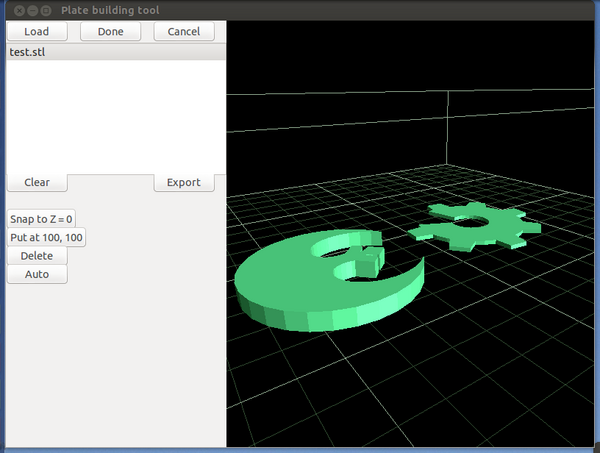Click the Load button
600x453 pixels.
[x=36, y=31]
